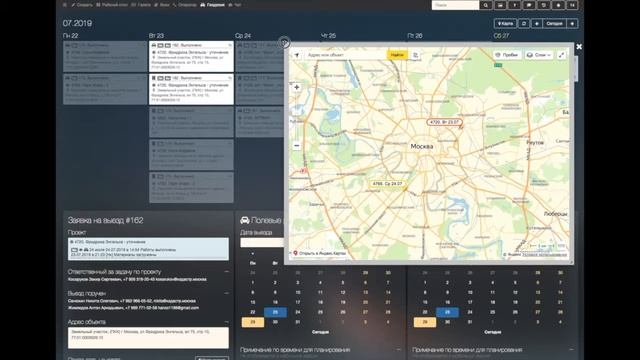
Task: Toggle the Пробки traffic layer on map
Action: pyautogui.click(x=507, y=55)
